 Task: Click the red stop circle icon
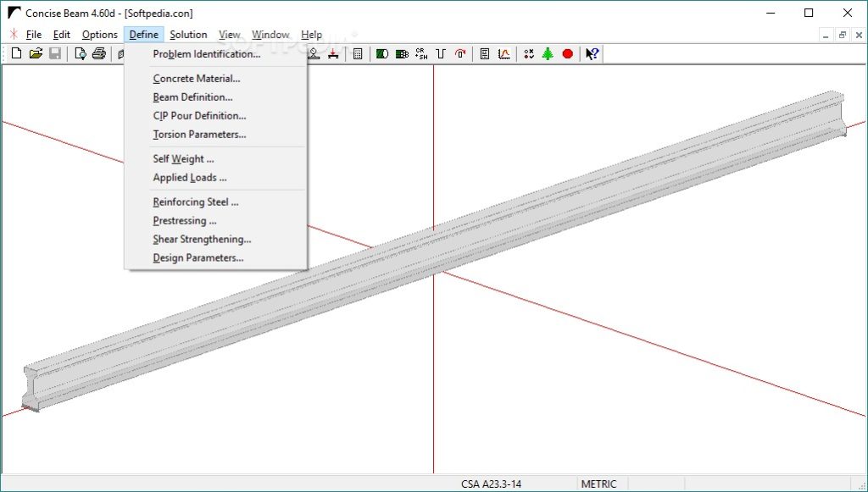coord(567,54)
